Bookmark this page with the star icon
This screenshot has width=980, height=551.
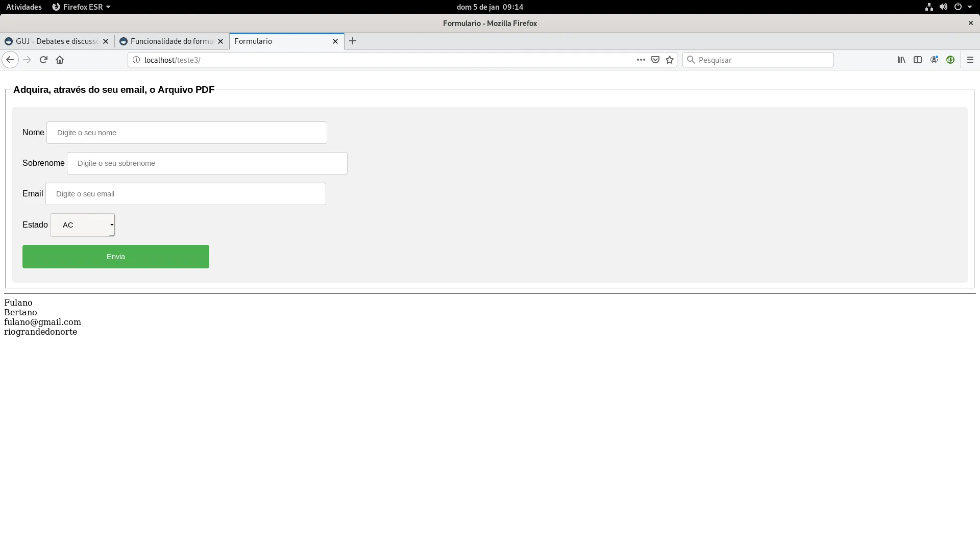[x=670, y=60]
